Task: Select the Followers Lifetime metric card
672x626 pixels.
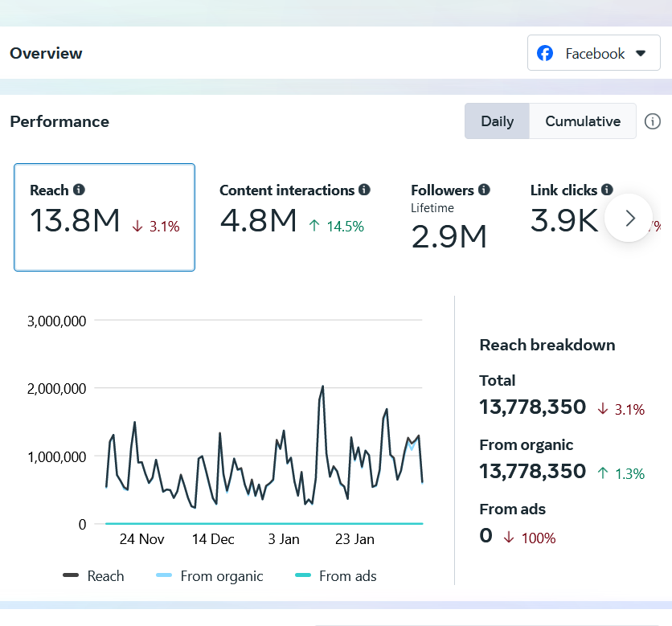Action: pos(450,217)
